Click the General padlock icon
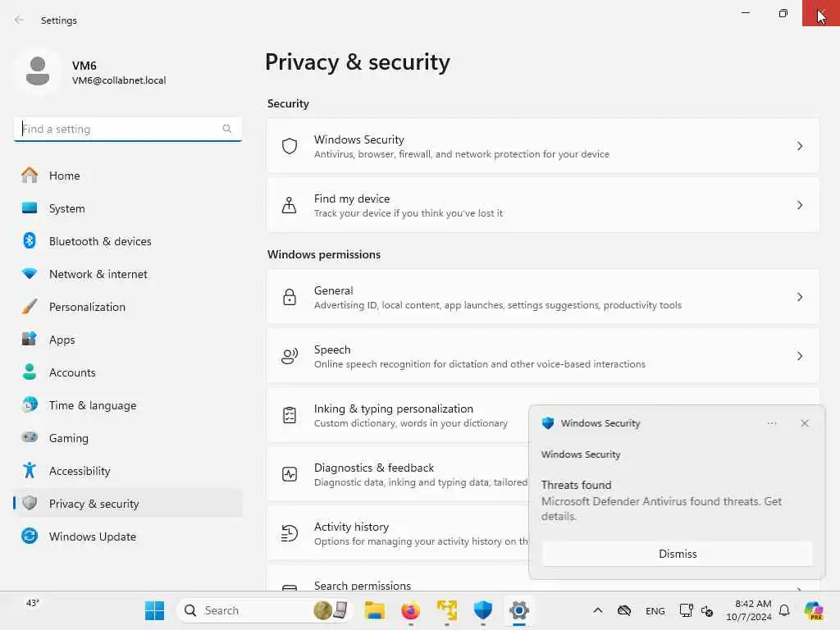 pos(290,297)
